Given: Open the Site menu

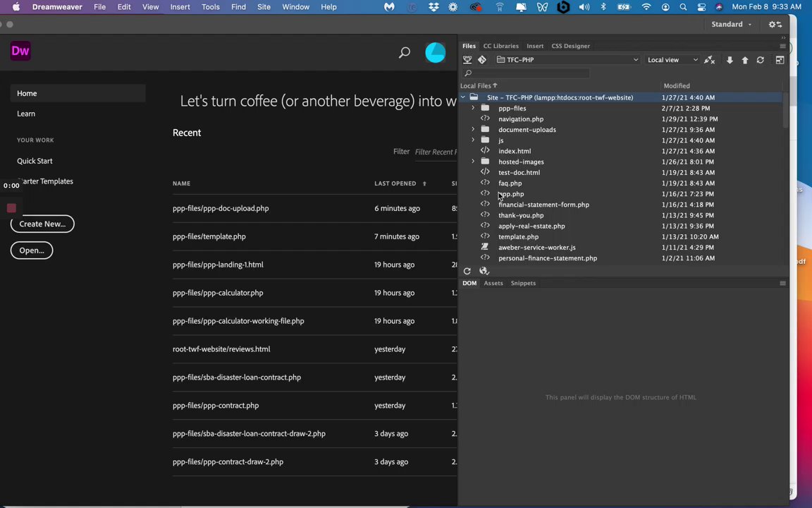Looking at the screenshot, I should [264, 7].
